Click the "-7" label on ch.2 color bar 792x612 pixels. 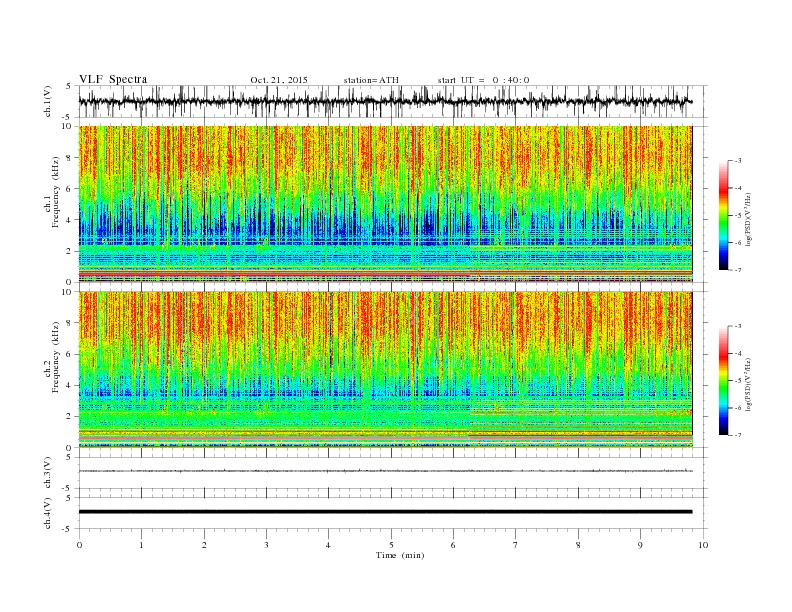pos(738,435)
